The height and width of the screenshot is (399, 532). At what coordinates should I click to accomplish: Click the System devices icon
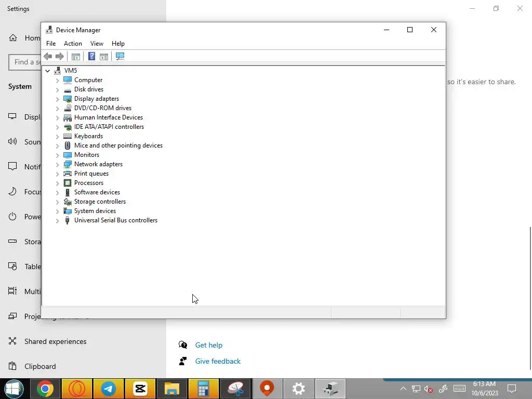[68, 211]
